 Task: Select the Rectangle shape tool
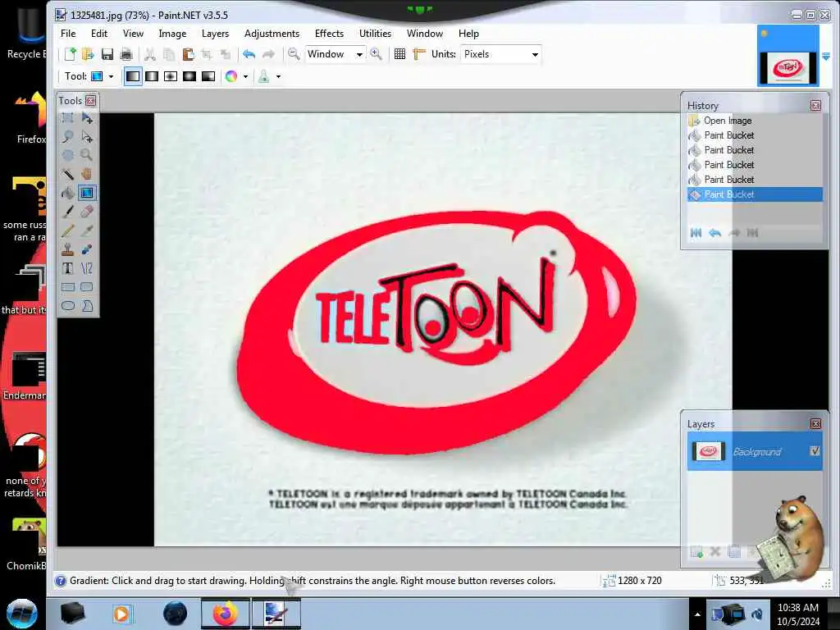click(x=67, y=287)
